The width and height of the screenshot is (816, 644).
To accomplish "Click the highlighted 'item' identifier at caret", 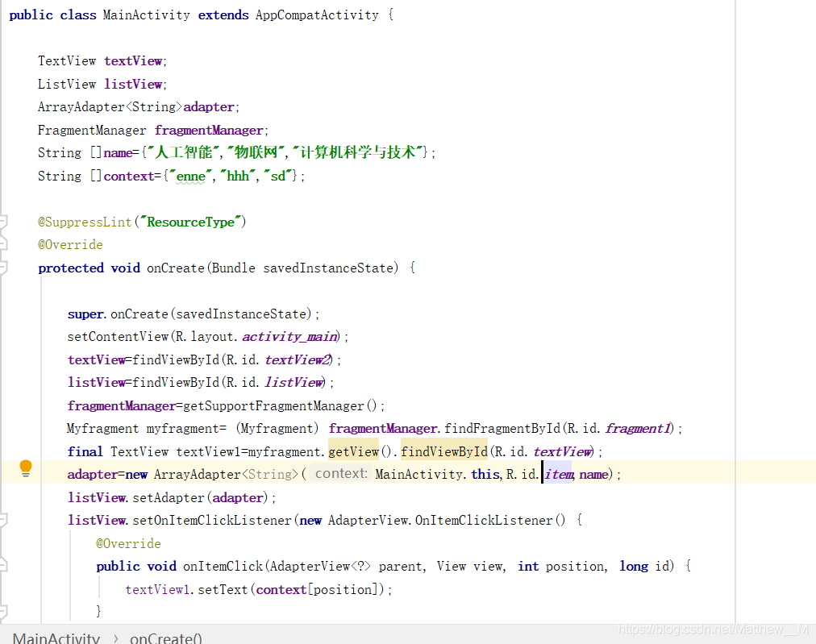I will click(x=559, y=475).
